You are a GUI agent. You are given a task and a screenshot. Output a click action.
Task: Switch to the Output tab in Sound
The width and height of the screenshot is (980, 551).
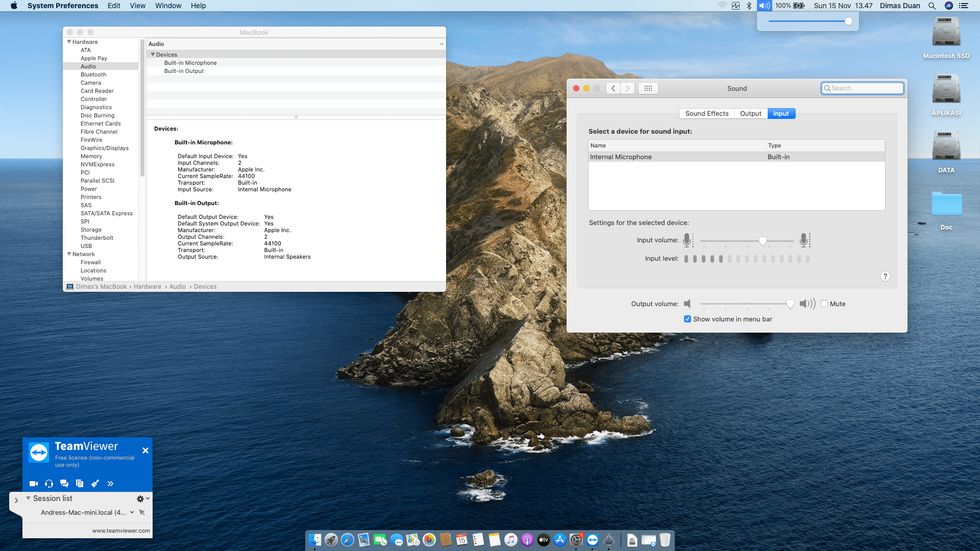click(x=751, y=114)
